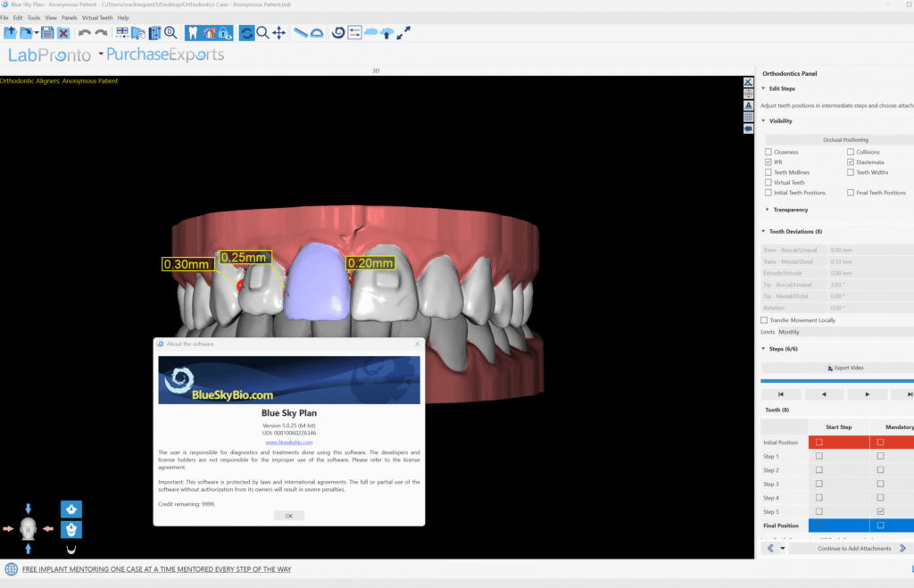Collapse the Visibility section

pyautogui.click(x=764, y=120)
